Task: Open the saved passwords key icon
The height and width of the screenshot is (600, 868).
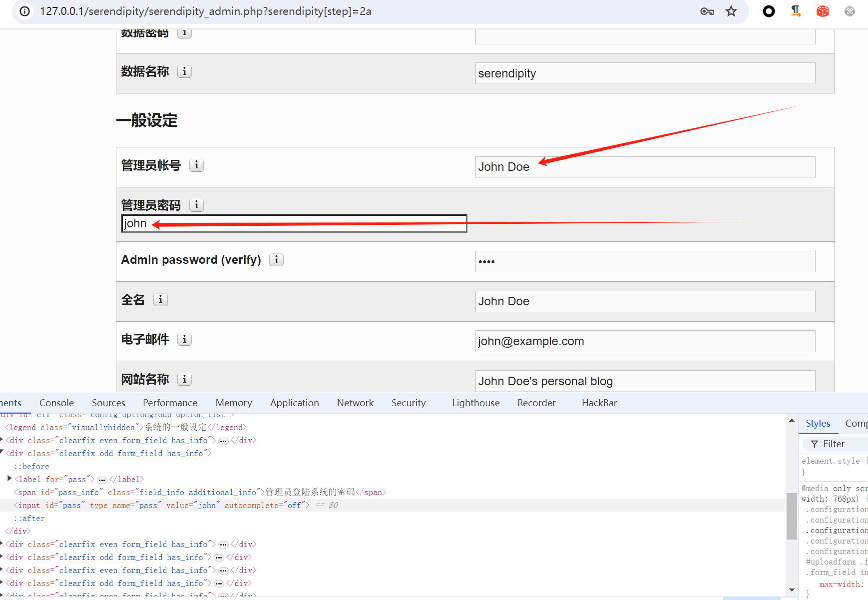Action: 707,11
